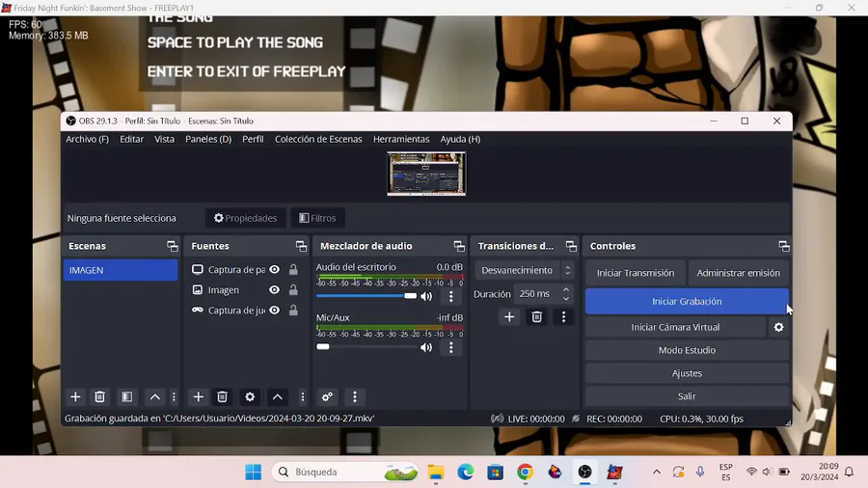Screen dimensions: 868x488
Task: Open Google Chrome from the taskbar
Action: pyautogui.click(x=525, y=472)
